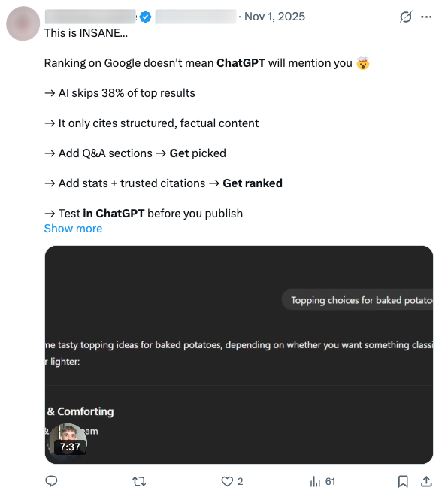Expand the tweet with Show more

73,228
